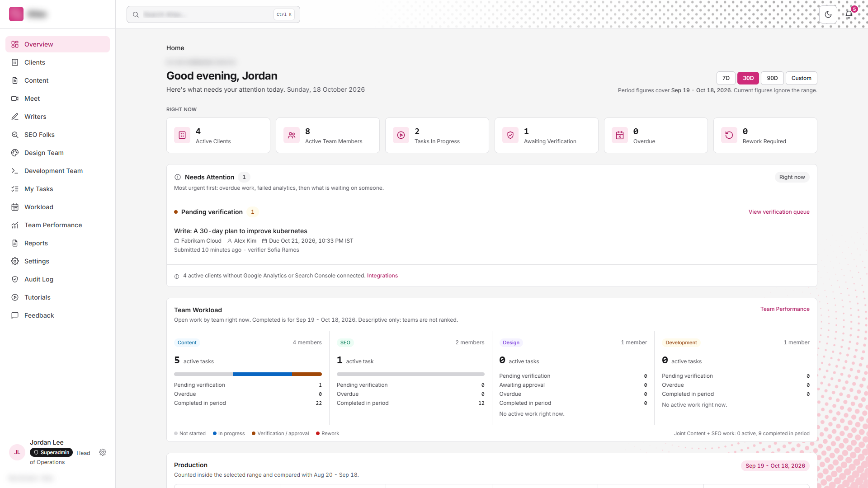Click the Overdue calendar icon
The height and width of the screenshot is (488, 868).
(620, 135)
